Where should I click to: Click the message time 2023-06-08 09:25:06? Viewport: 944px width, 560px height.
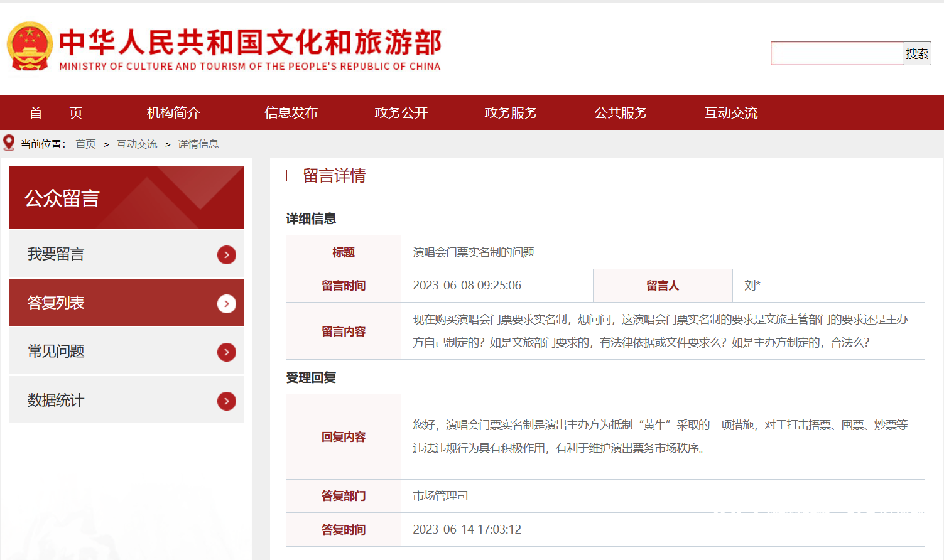(467, 286)
